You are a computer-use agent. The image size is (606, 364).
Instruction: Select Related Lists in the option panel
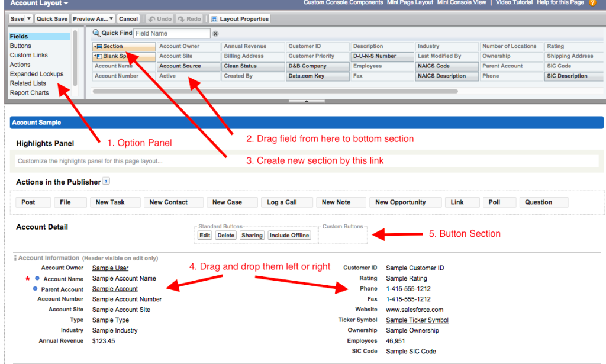(28, 83)
